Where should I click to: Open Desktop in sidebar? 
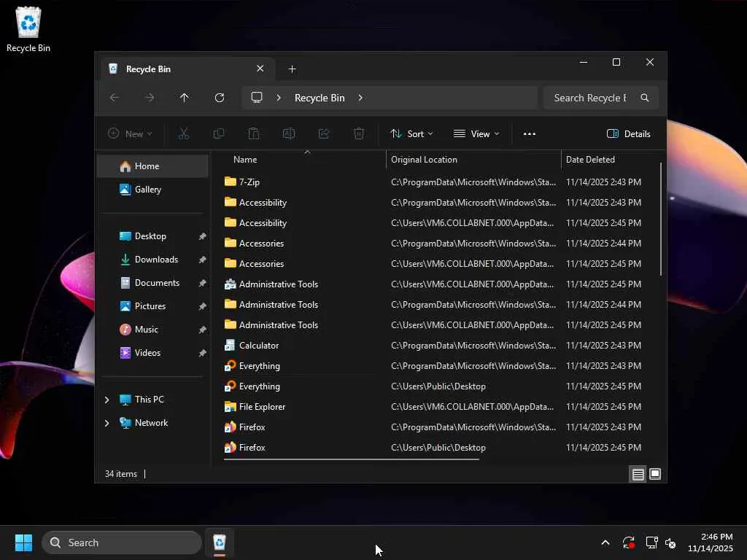(x=152, y=236)
